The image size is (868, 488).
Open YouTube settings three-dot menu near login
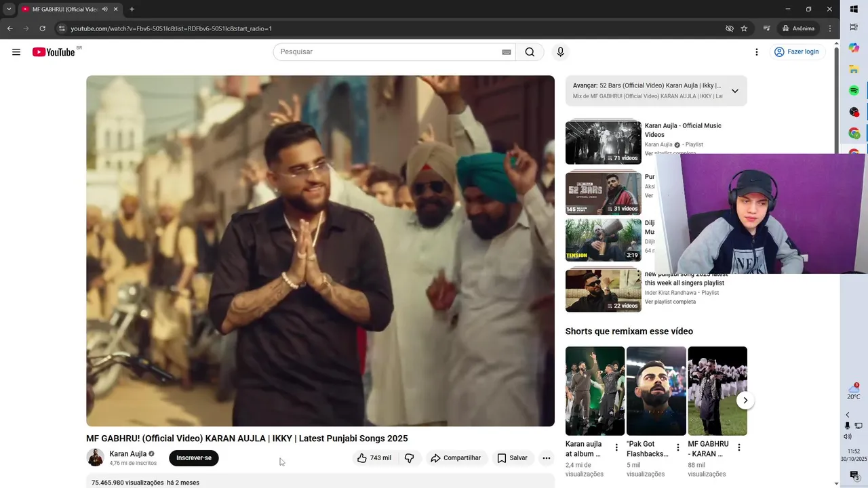[x=757, y=52]
